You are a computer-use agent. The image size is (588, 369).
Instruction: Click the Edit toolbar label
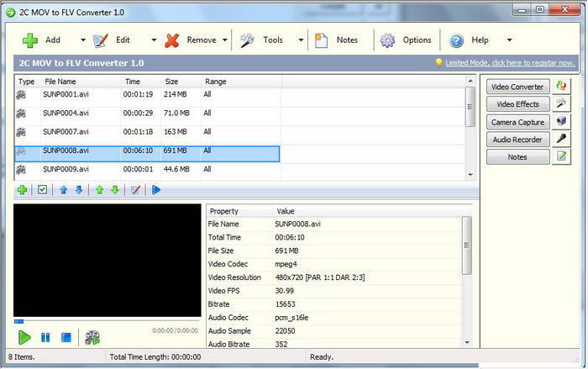point(123,40)
